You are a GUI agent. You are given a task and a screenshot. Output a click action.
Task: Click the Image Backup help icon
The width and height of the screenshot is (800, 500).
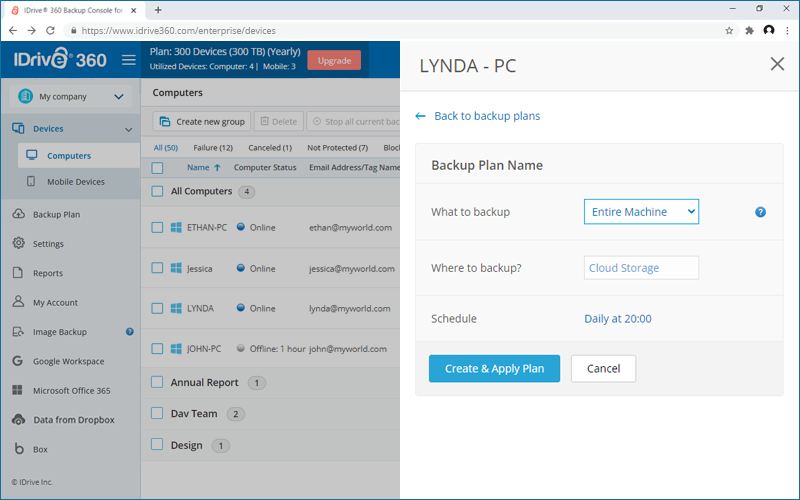point(130,332)
